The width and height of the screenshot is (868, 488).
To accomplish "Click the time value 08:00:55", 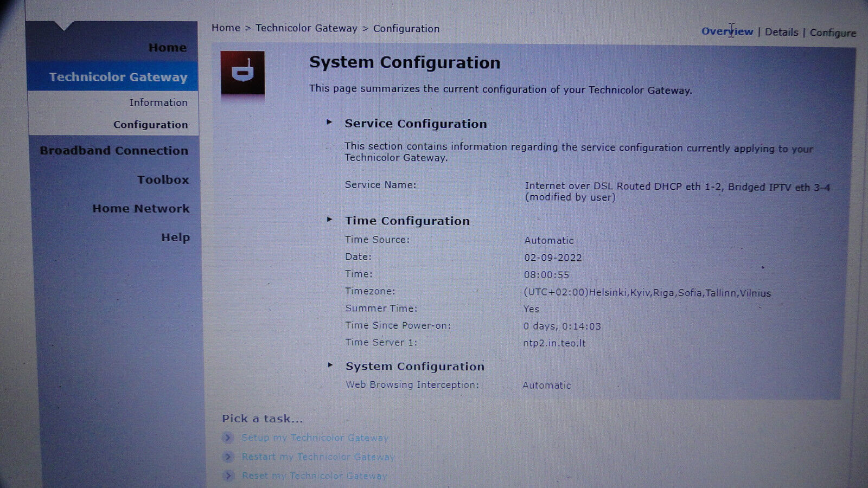I will [x=546, y=275].
